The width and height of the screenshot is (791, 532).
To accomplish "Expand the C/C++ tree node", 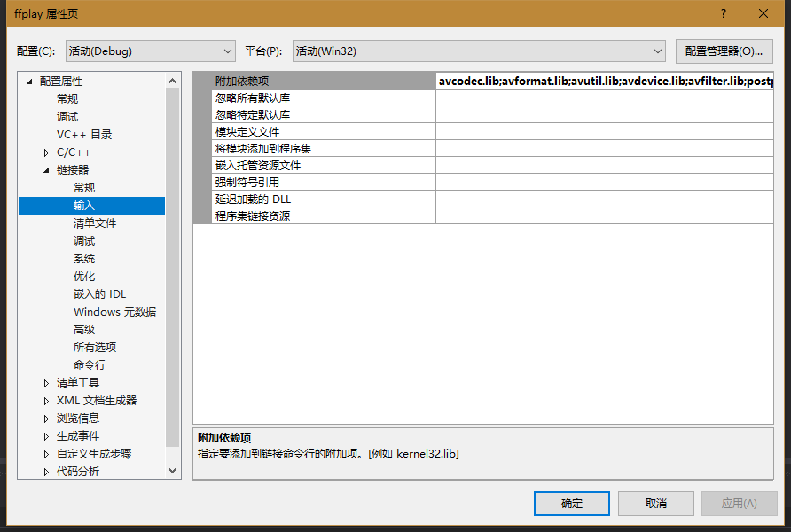I will (x=46, y=151).
